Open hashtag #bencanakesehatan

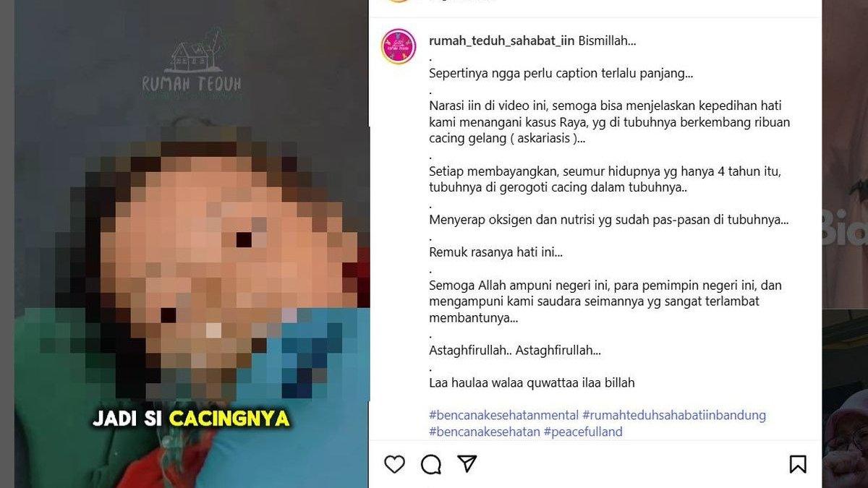485,432
